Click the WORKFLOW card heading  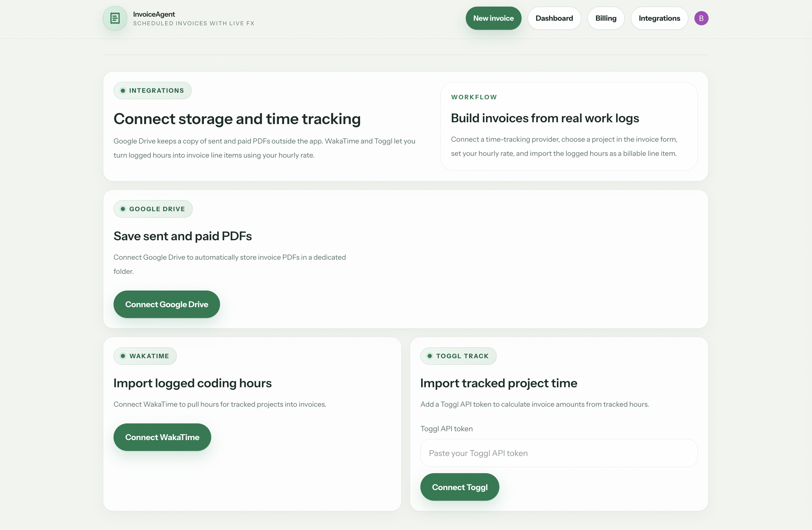(x=545, y=118)
